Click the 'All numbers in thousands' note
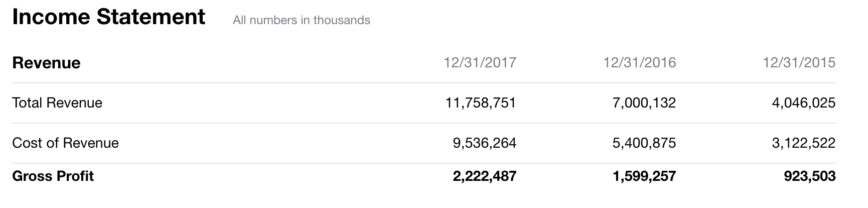 click(x=301, y=20)
